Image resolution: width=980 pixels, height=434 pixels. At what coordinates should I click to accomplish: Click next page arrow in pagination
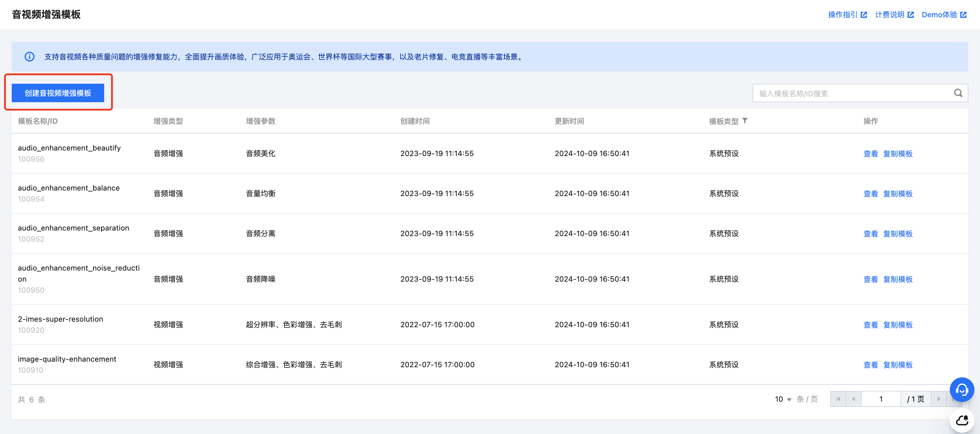[x=938, y=399]
